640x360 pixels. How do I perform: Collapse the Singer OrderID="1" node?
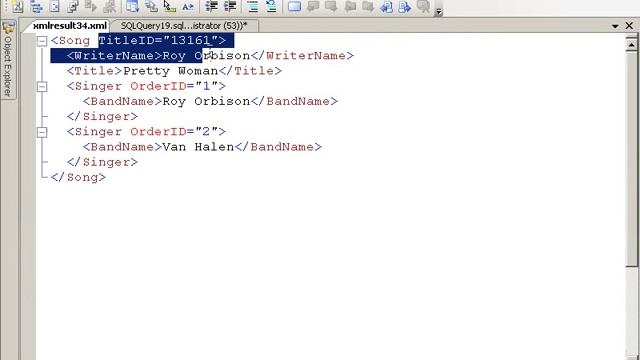pyautogui.click(x=42, y=86)
